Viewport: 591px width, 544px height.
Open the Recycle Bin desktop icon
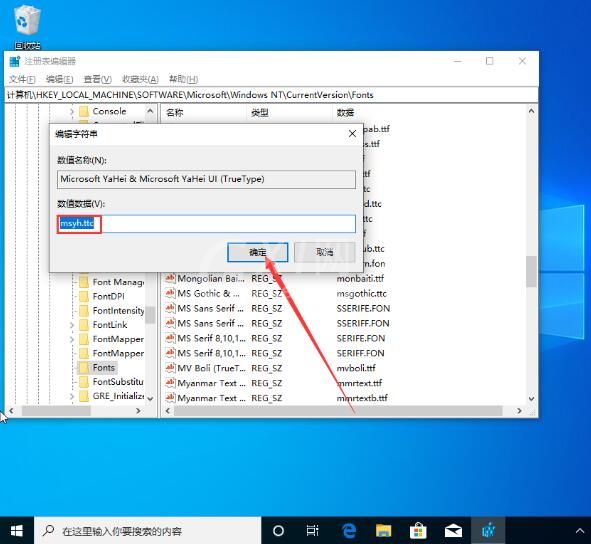click(27, 26)
